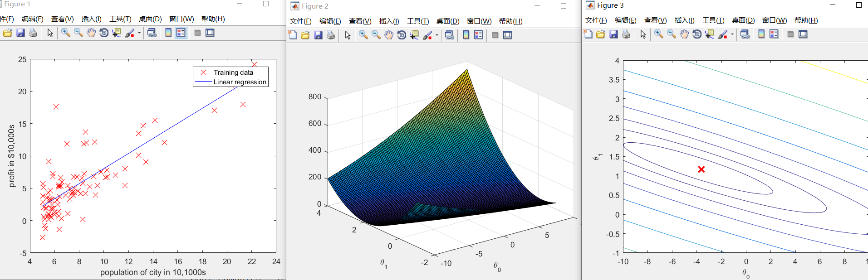
Task: Open 插入(I) menu in Figure 2
Action: pyautogui.click(x=389, y=21)
